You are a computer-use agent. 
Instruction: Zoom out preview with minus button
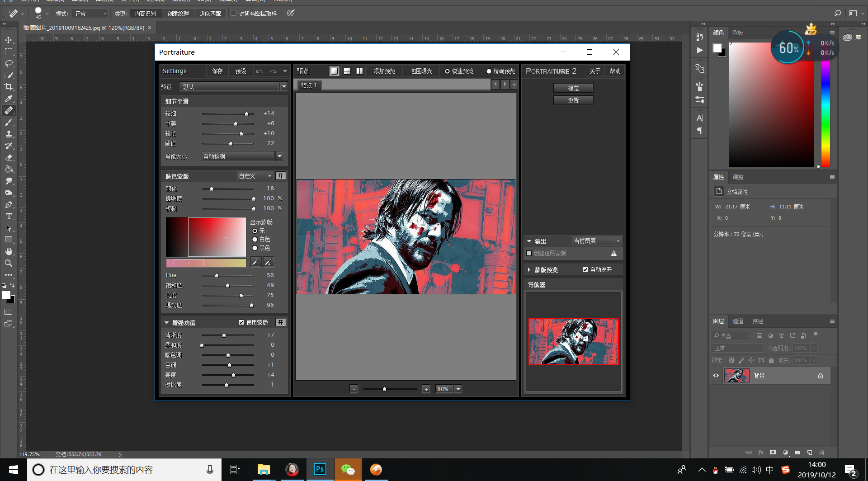(354, 389)
